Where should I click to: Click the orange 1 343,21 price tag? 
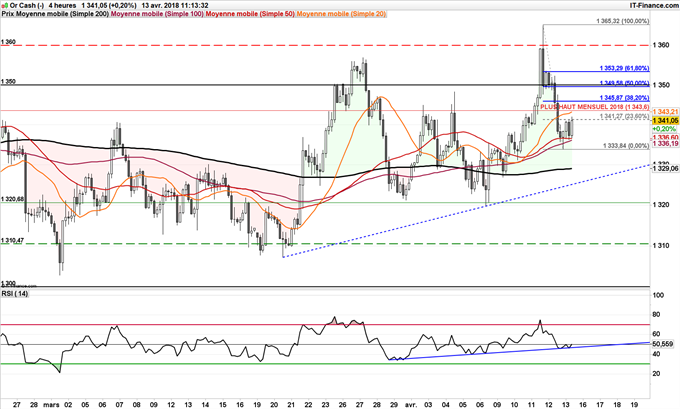pos(665,112)
